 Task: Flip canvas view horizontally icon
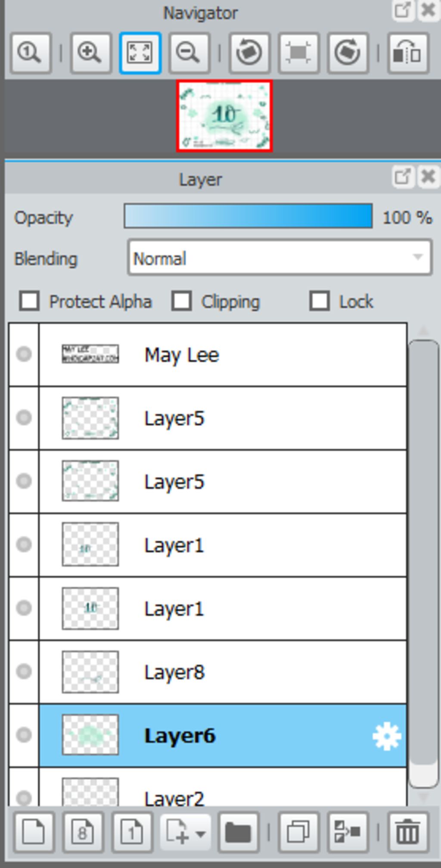[408, 53]
